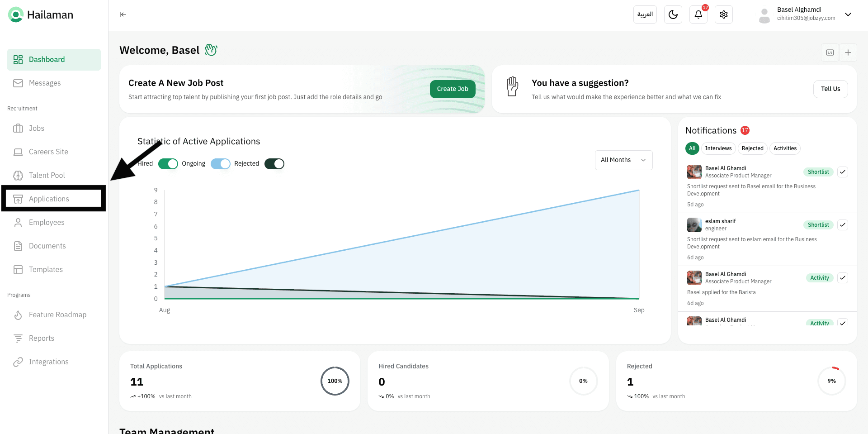Click the Employees person icon
Image resolution: width=868 pixels, height=434 pixels.
[x=18, y=223]
